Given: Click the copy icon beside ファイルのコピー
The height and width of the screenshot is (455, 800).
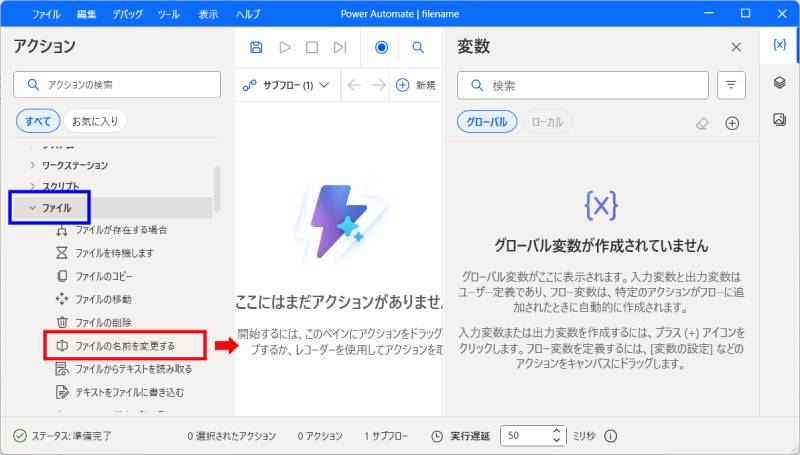Looking at the screenshot, I should click(x=62, y=276).
